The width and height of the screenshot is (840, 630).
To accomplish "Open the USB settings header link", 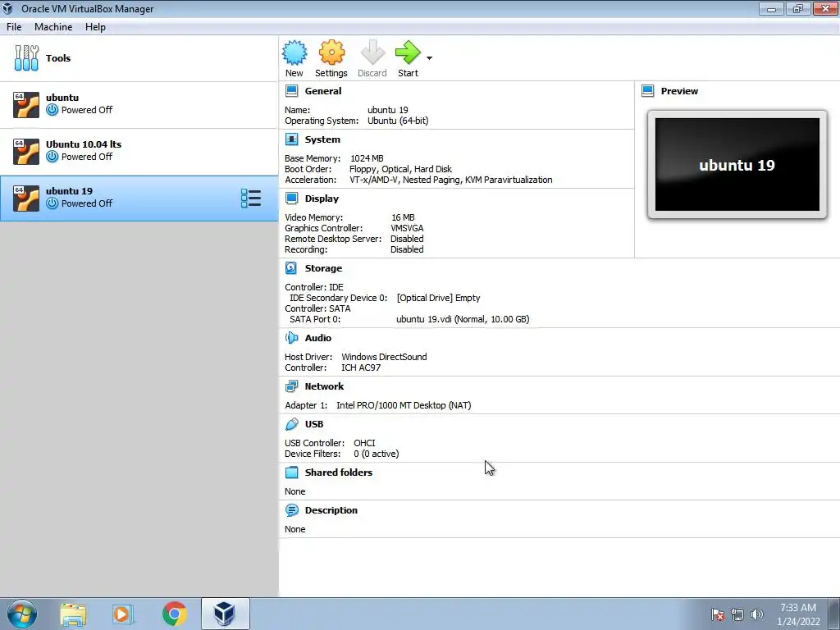I will tap(314, 424).
